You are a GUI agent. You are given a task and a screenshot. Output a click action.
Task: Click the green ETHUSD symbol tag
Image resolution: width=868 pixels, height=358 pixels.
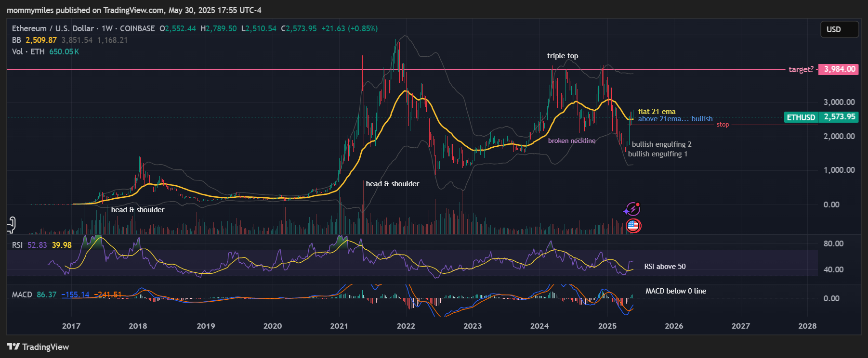tap(801, 117)
